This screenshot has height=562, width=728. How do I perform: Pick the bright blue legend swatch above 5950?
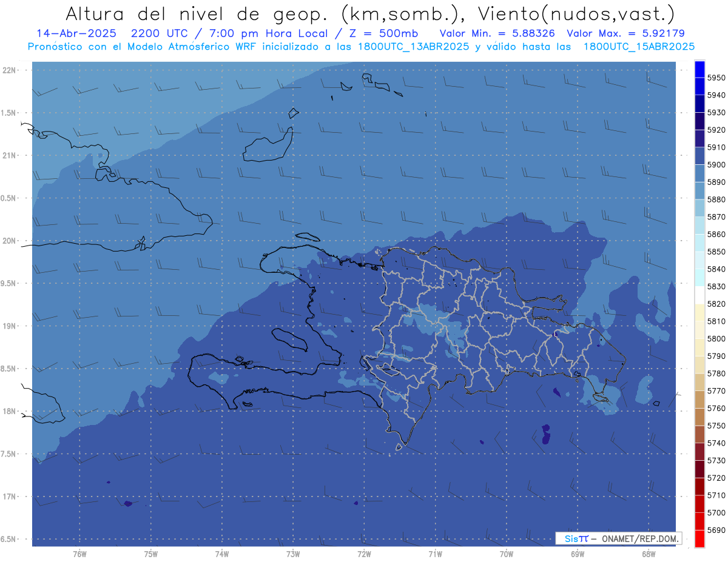pyautogui.click(x=699, y=69)
